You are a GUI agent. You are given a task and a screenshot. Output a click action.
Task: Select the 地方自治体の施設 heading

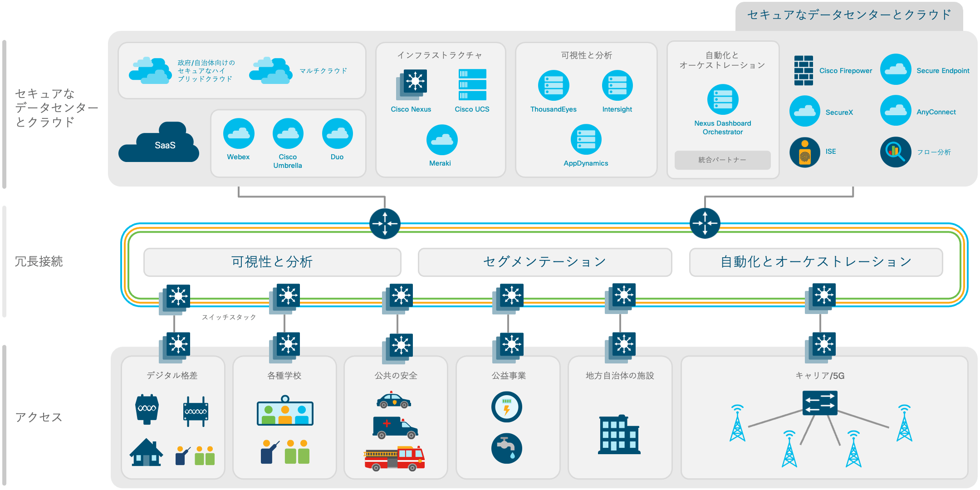click(x=620, y=376)
